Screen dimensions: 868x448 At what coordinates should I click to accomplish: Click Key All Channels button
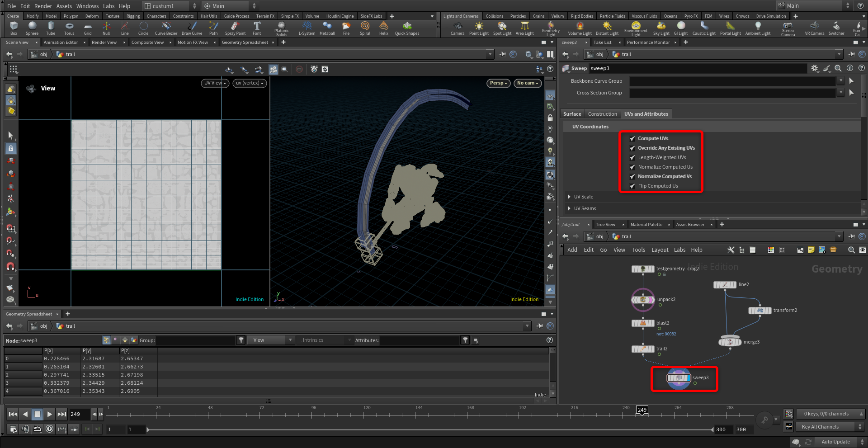[x=820, y=427]
